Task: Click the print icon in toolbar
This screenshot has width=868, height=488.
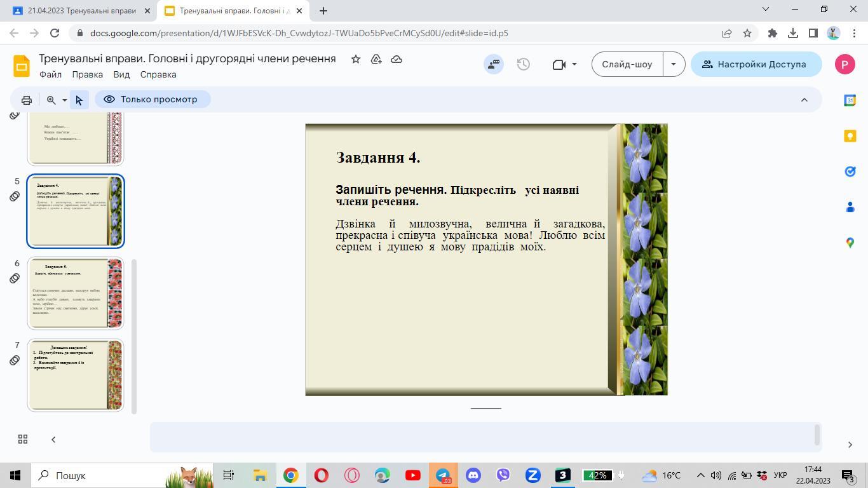Action: click(x=26, y=100)
